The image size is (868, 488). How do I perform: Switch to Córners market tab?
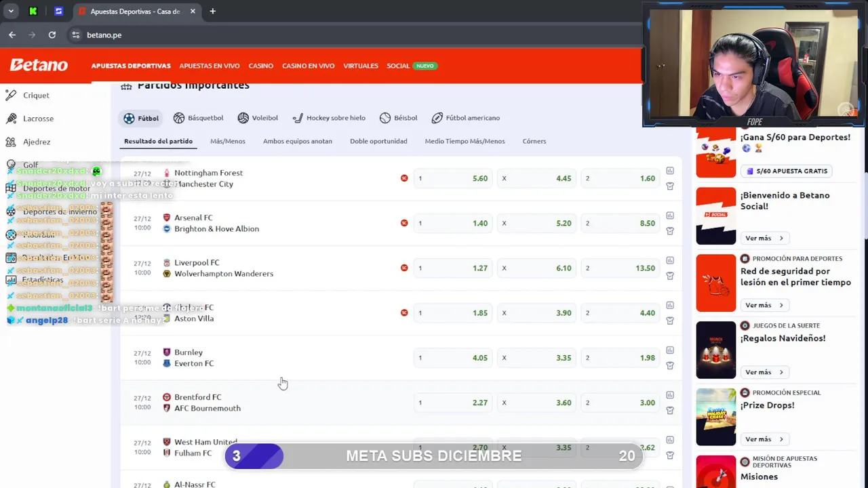click(534, 141)
